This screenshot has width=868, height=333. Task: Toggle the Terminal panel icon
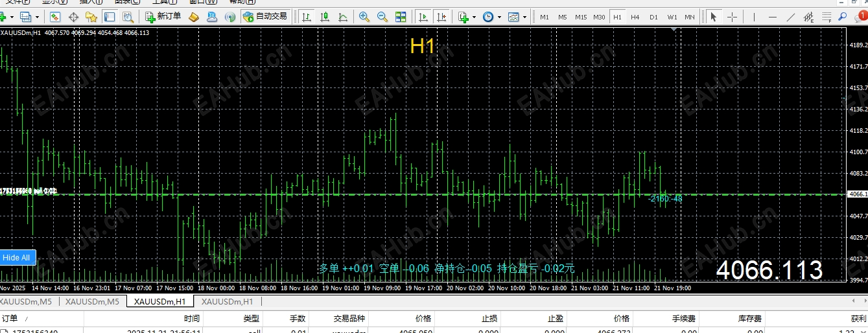point(110,16)
